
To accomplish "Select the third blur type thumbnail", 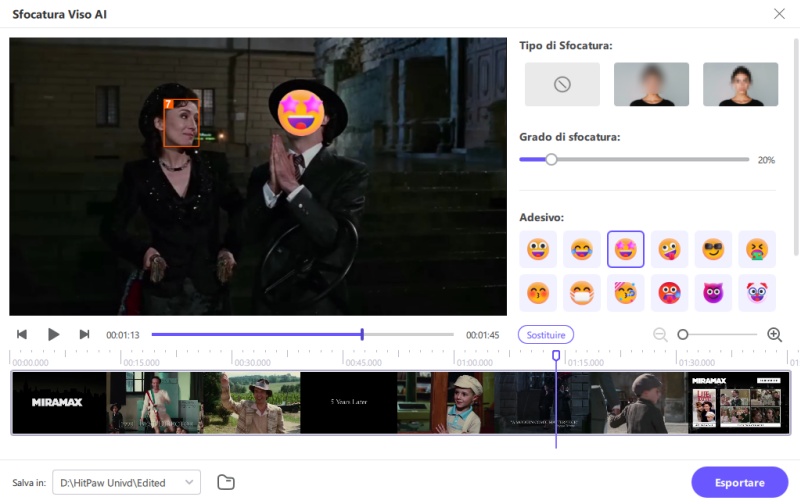I will coord(740,85).
